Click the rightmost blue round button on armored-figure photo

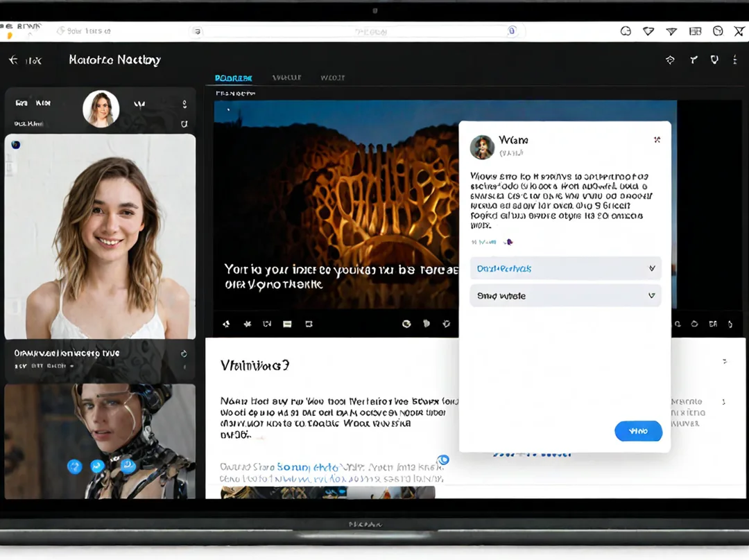[x=128, y=466]
